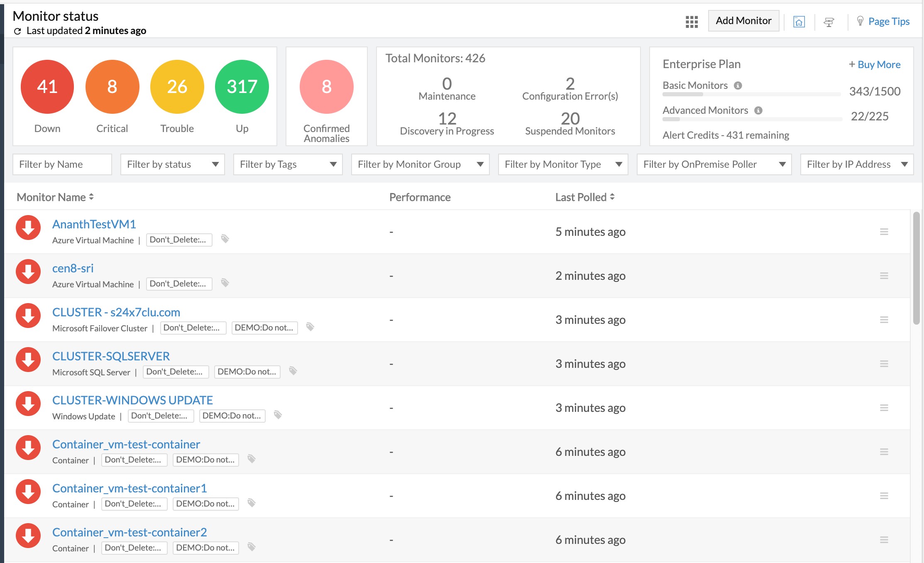The width and height of the screenshot is (924, 563).
Task: Open Filter by IP Address dropdown
Action: (857, 164)
